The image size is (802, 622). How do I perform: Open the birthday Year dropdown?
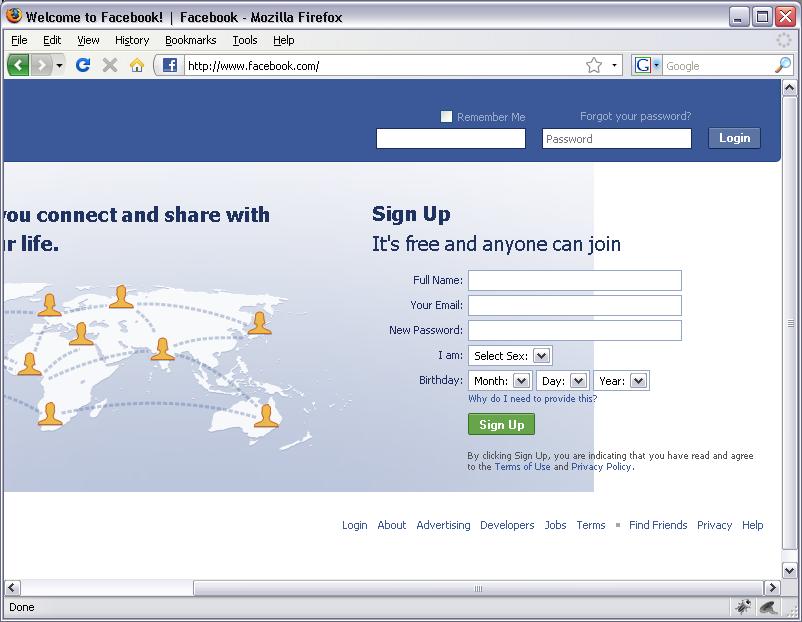point(638,380)
